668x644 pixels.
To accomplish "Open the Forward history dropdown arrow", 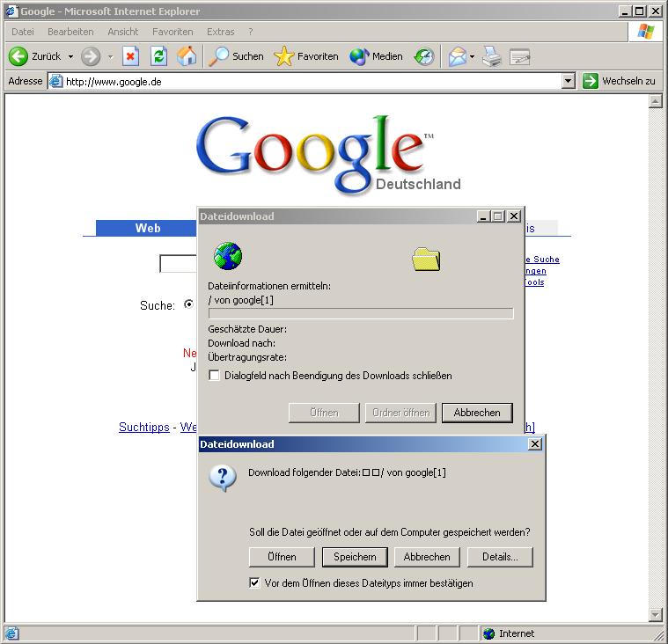I will 110,56.
